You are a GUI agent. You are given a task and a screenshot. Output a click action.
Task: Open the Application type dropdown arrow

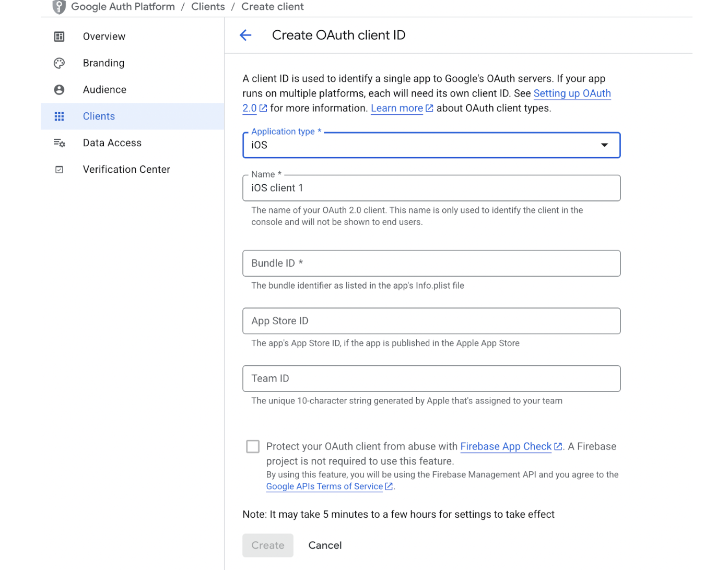[x=604, y=145]
